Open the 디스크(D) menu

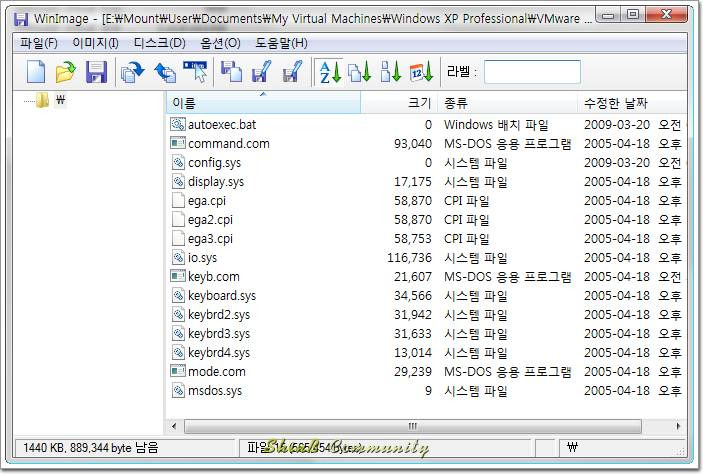tap(160, 43)
